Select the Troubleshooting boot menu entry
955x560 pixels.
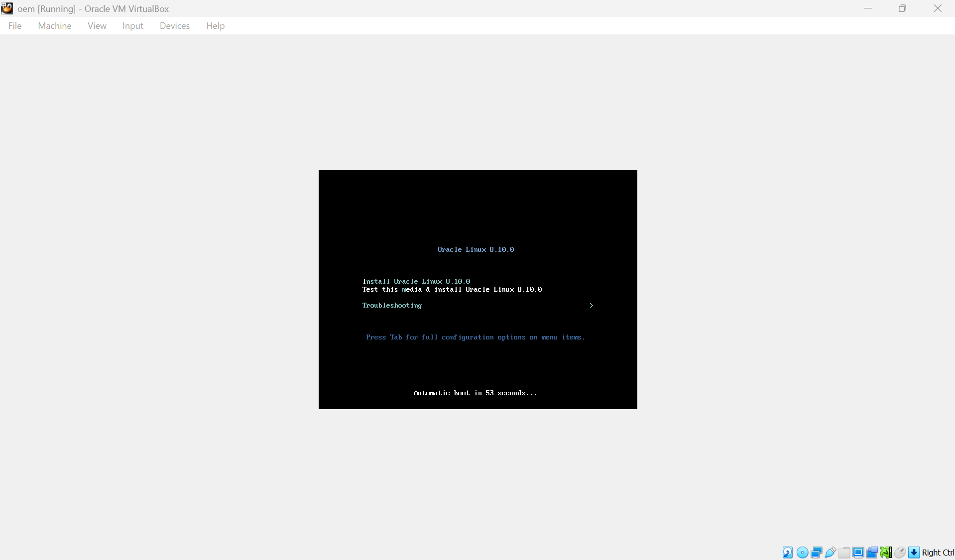[x=392, y=305]
